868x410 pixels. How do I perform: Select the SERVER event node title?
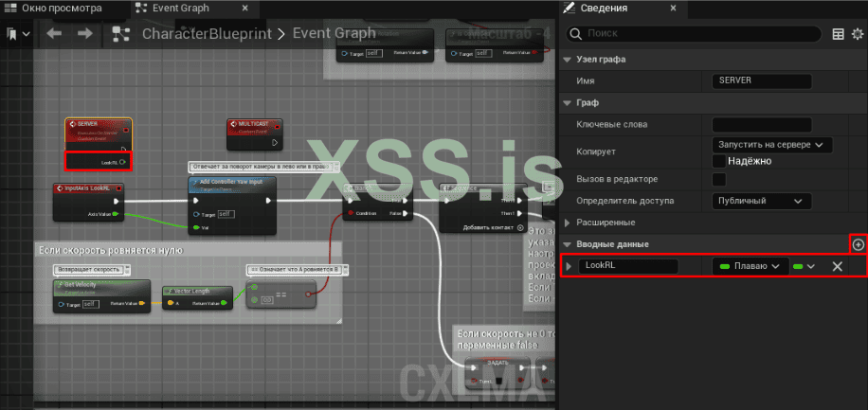click(88, 124)
